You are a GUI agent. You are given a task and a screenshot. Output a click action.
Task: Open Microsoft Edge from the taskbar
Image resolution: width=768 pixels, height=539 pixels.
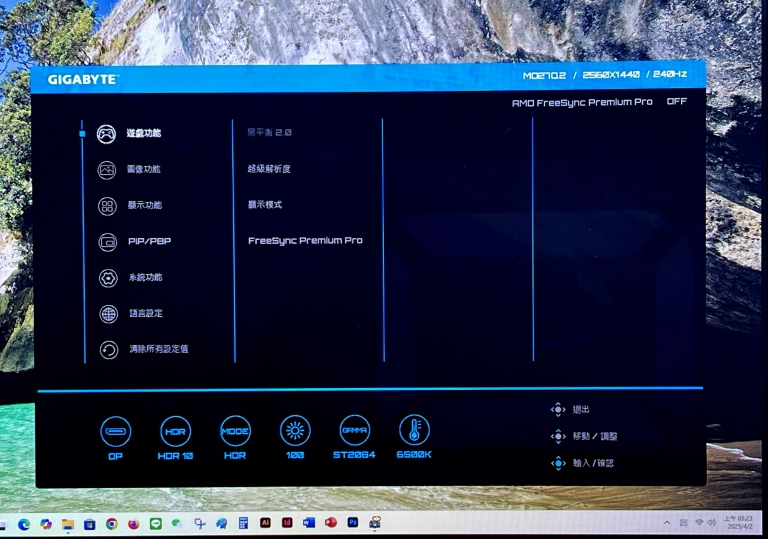coord(24,524)
